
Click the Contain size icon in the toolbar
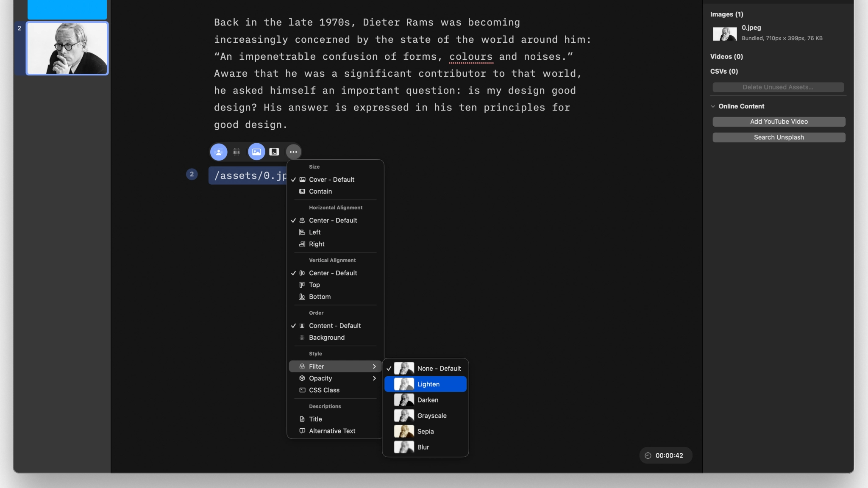274,151
